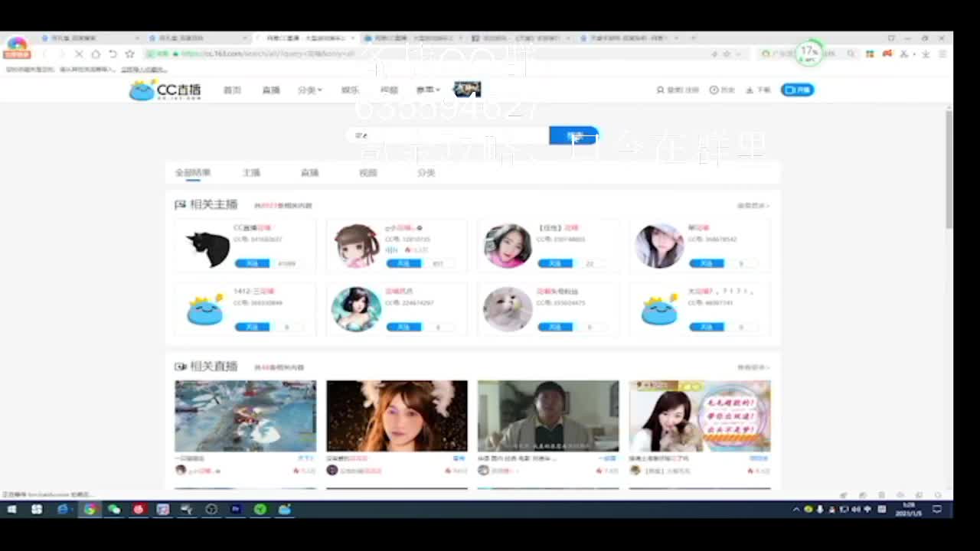Select the 全部结果 results tab

point(193,173)
